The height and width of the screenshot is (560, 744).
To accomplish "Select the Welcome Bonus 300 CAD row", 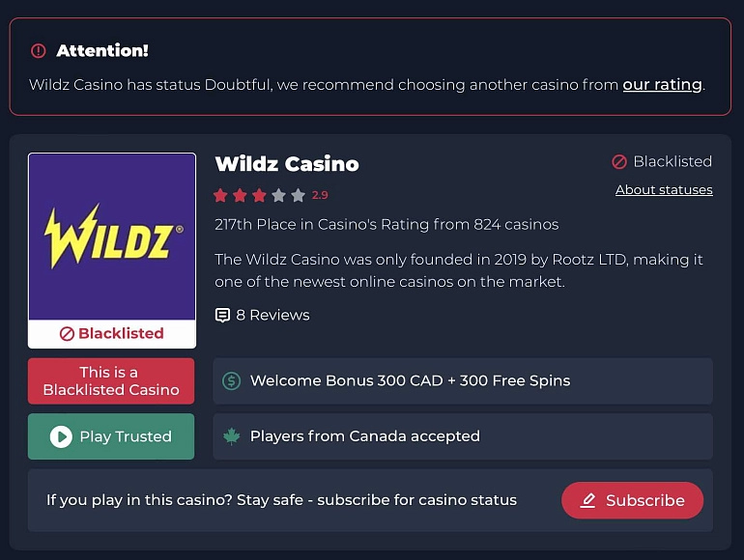I will tap(463, 380).
